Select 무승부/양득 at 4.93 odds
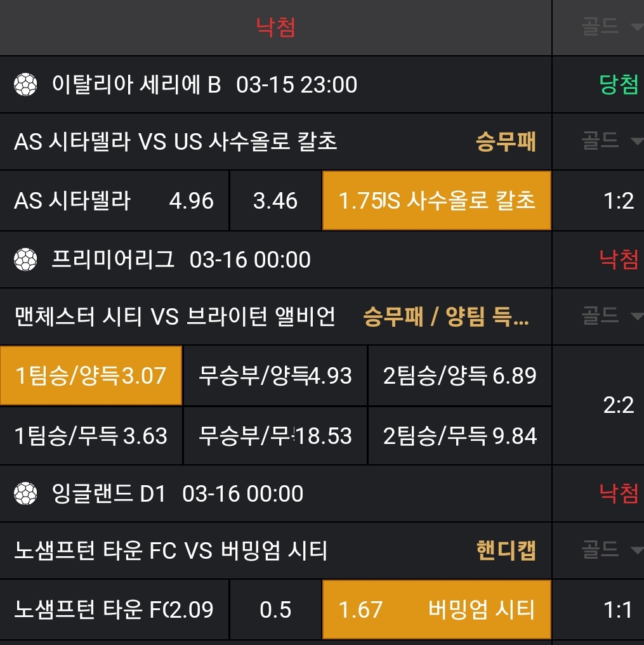The width and height of the screenshot is (644, 645). coord(275,375)
